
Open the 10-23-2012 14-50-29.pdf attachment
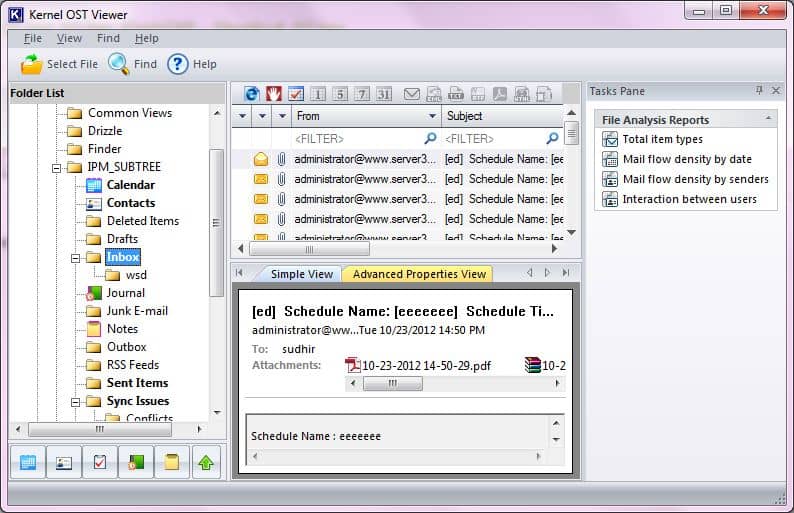click(418, 365)
